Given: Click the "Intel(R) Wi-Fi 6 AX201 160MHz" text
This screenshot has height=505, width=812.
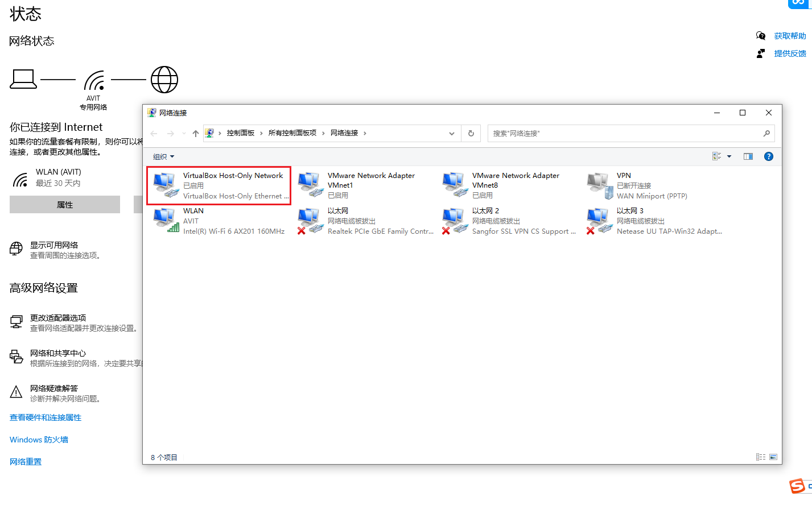Looking at the screenshot, I should [234, 231].
